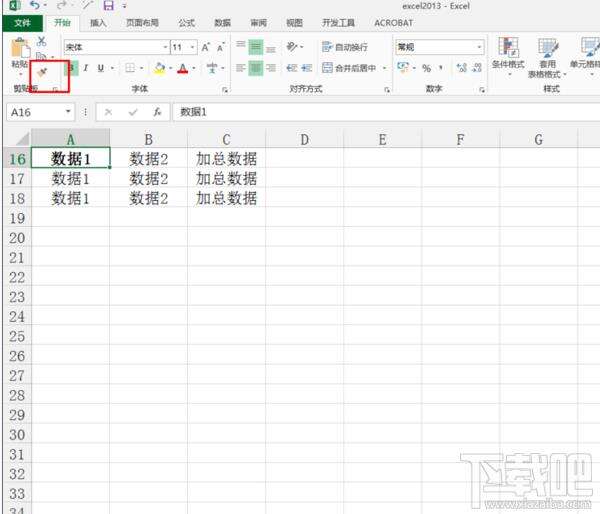Image resolution: width=600 pixels, height=514 pixels.
Task: Click Merge and Center (合并后居中) button
Action: click(x=350, y=68)
